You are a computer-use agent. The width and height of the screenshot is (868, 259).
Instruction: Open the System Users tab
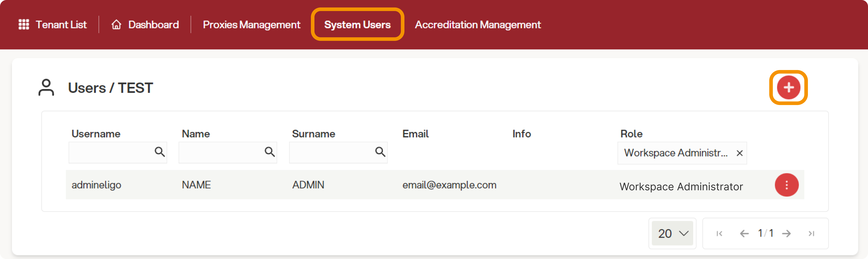click(x=357, y=24)
